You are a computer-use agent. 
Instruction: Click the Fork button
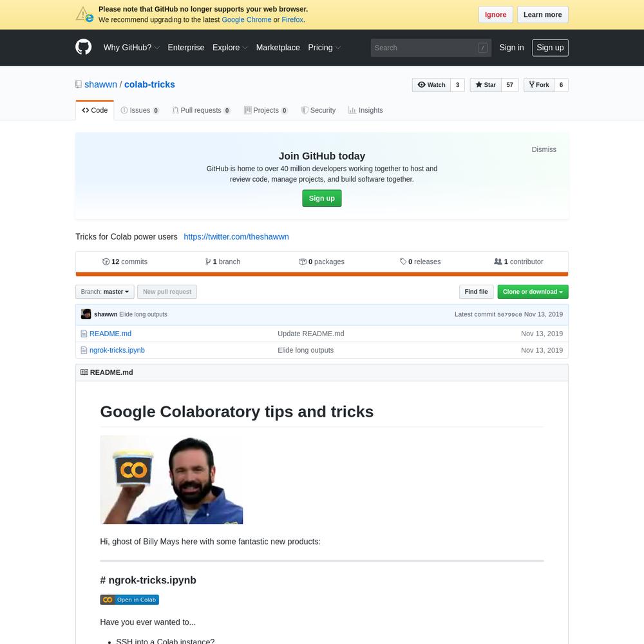click(539, 85)
